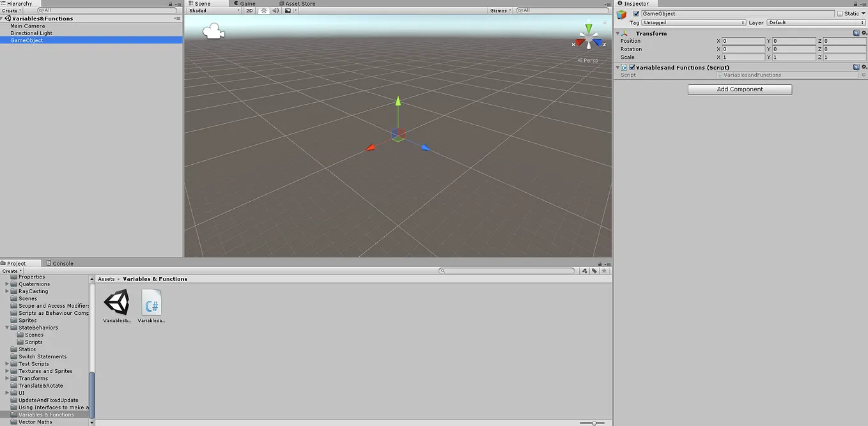Toggle 2D view mode in Scene toolbar

click(x=249, y=10)
